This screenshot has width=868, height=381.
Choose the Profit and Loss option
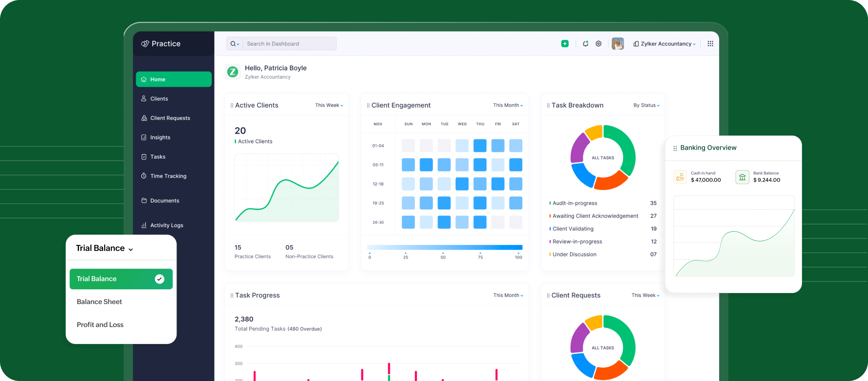point(100,324)
